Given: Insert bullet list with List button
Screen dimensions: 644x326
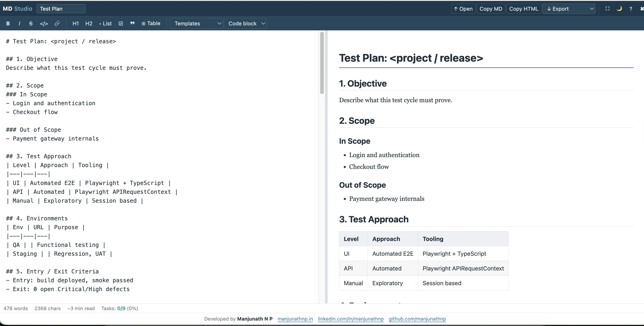Looking at the screenshot, I should [105, 24].
